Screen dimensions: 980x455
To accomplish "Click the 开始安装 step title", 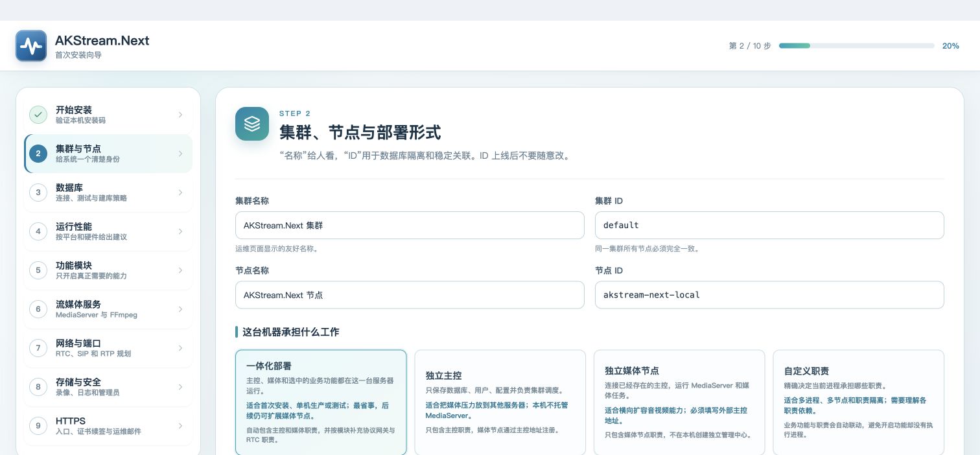I will click(74, 110).
